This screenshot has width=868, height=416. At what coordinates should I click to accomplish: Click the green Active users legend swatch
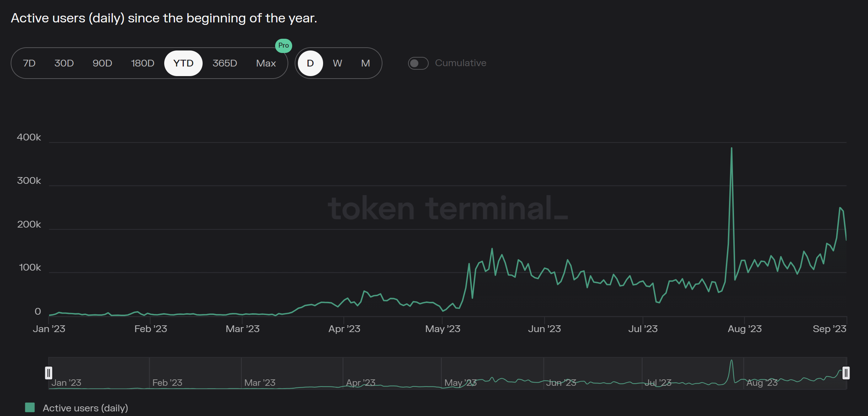click(30, 407)
